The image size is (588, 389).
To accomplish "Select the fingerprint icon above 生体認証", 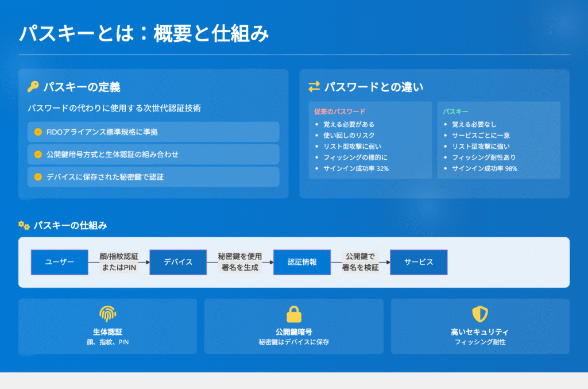I will click(x=107, y=314).
